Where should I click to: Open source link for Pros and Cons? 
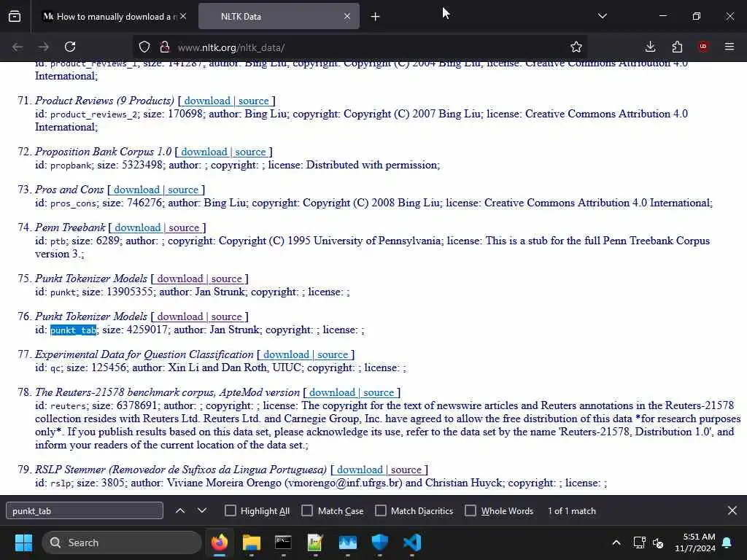[183, 190]
